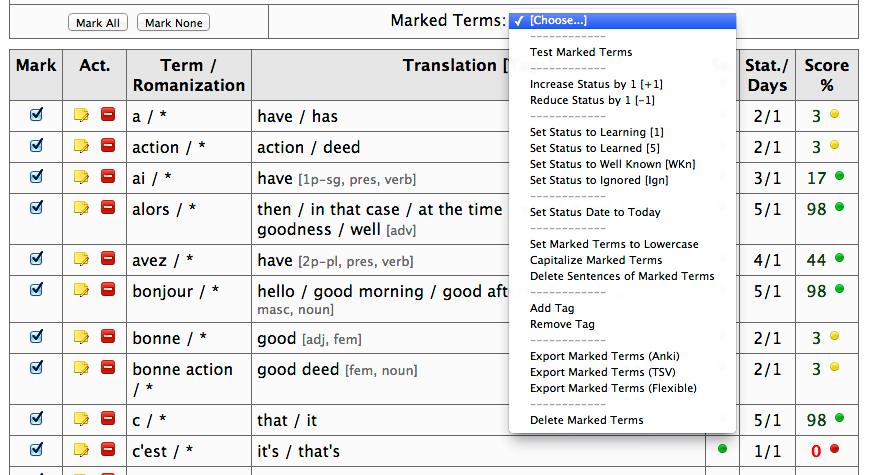
Task: Click the edit note icon for 'c'est'
Action: click(82, 451)
